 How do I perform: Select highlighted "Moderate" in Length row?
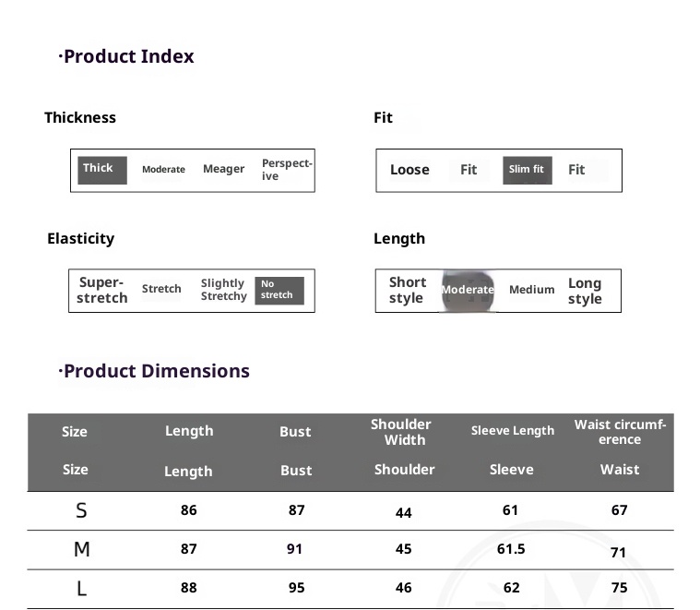[468, 290]
